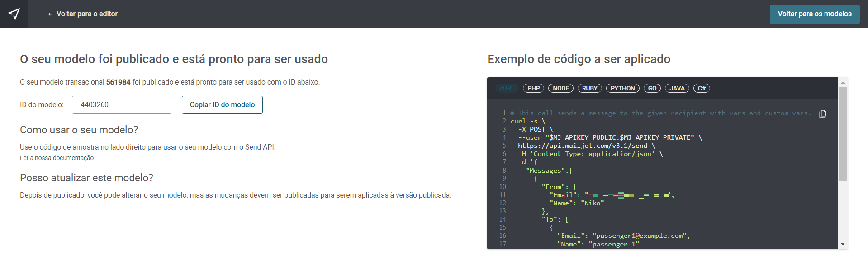
Task: Select the cURL code tab
Action: tap(507, 88)
